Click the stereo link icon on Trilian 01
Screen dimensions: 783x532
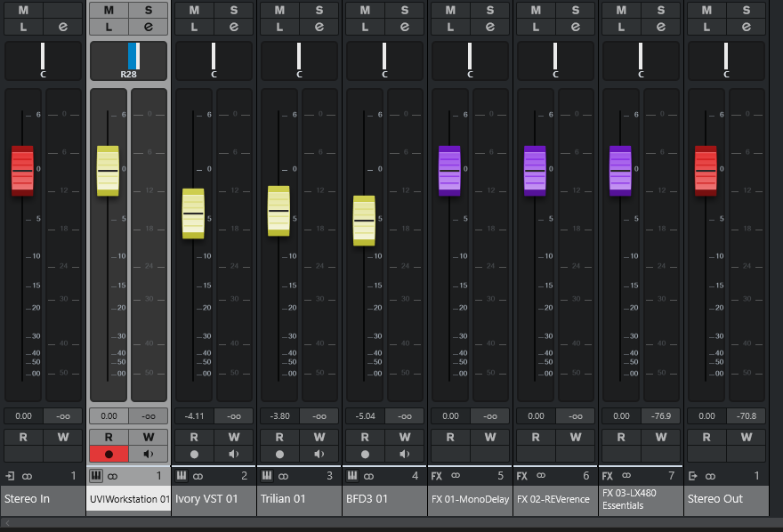pos(283,477)
